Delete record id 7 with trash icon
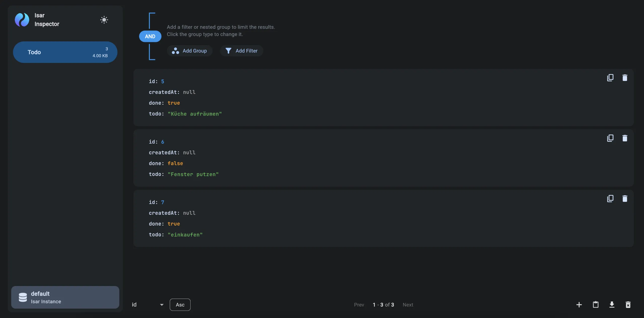The image size is (644, 318). coord(625,199)
